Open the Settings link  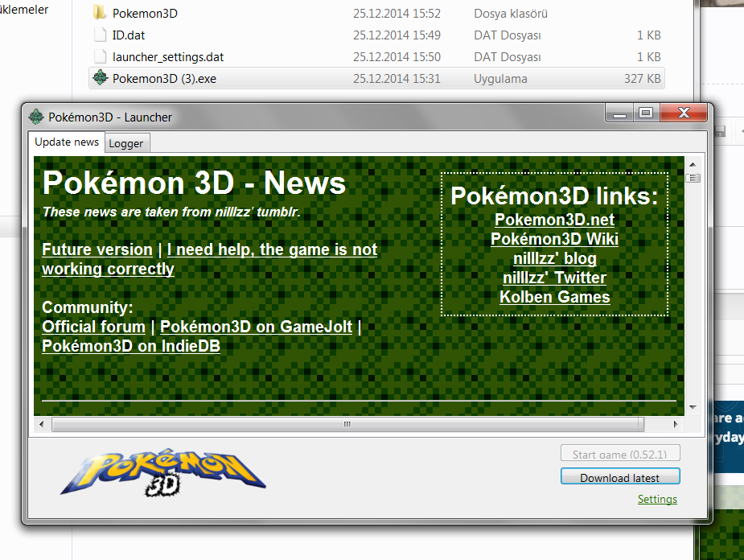[657, 499]
